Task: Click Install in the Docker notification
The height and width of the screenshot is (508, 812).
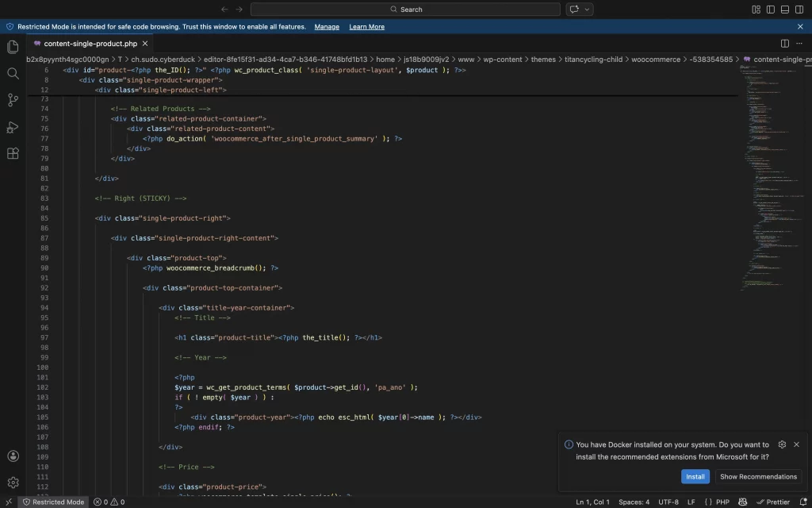Action: click(695, 476)
